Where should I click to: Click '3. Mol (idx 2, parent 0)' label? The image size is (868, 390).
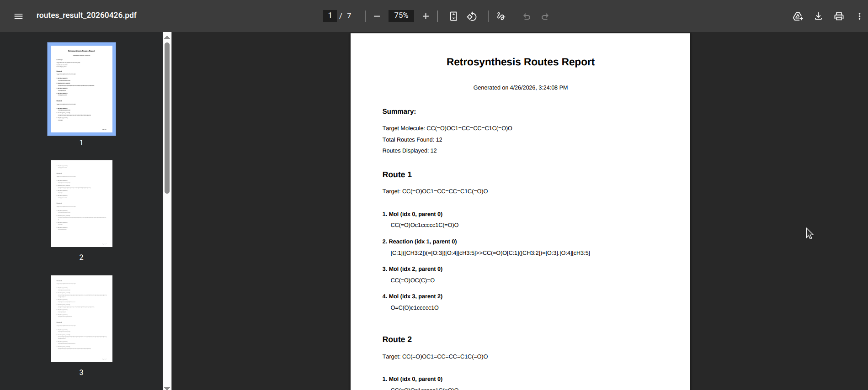tap(412, 269)
